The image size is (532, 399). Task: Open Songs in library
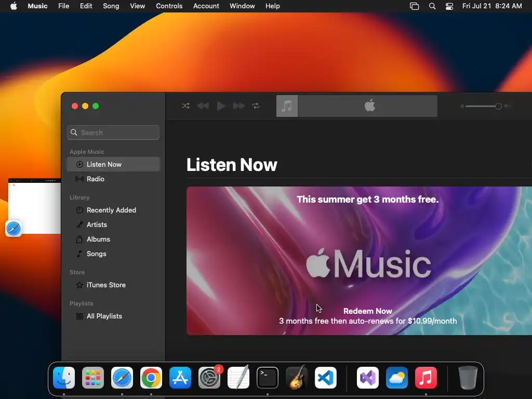[113, 254]
